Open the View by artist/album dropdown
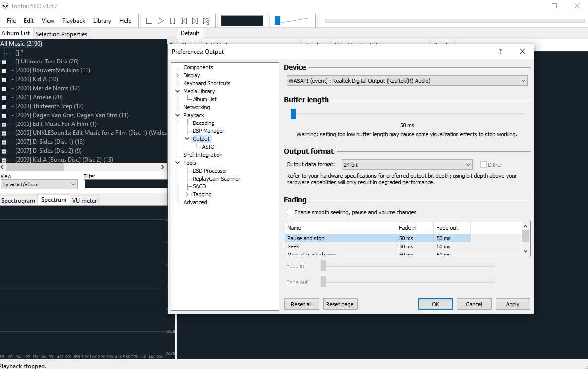588x369 pixels. coord(39,184)
